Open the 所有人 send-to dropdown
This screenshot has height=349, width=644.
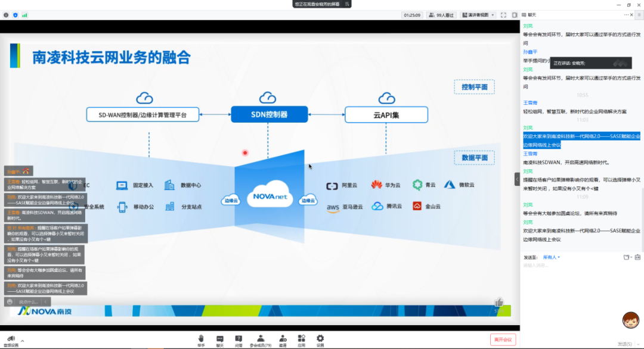[x=551, y=257]
